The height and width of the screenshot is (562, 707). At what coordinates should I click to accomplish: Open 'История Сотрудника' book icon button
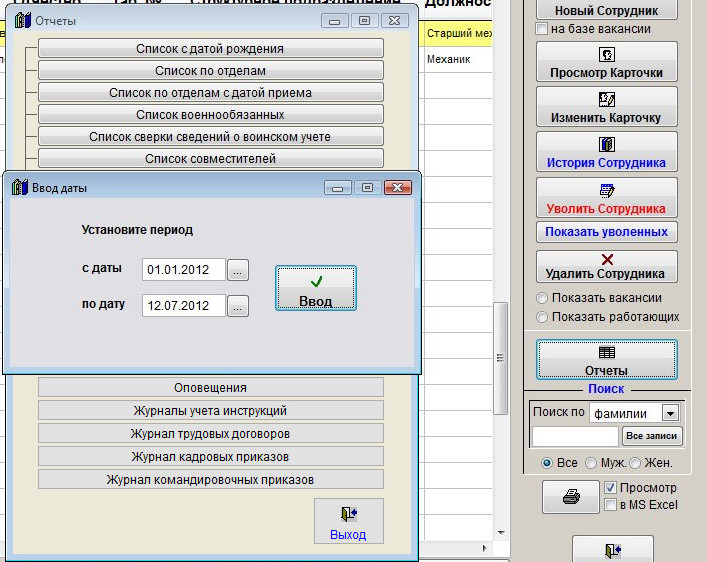point(606,152)
